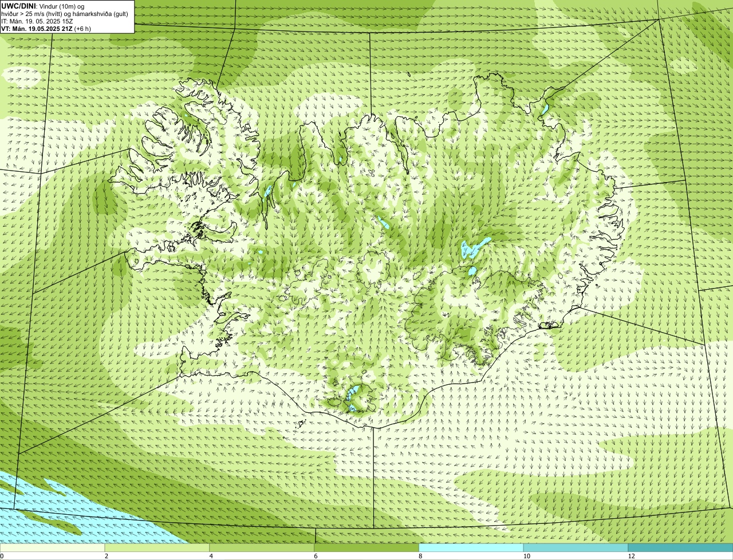
Task: Click the 4–6 m/s green color bar segment
Action: pyautogui.click(x=262, y=547)
